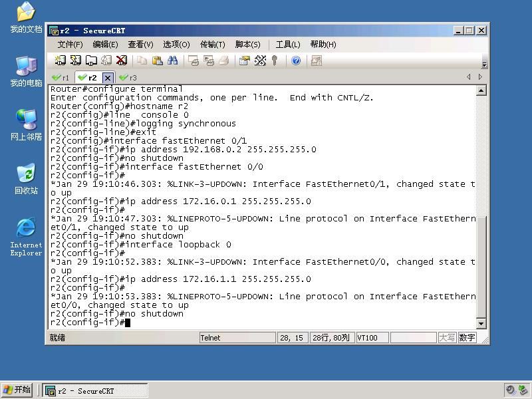Click the Print printer toolbar icon
The width and height of the screenshot is (532, 399).
pos(224,61)
